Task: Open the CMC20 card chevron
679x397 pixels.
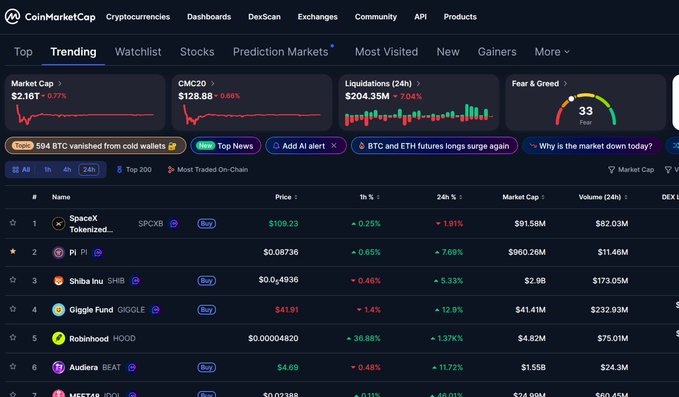Action: pos(213,84)
